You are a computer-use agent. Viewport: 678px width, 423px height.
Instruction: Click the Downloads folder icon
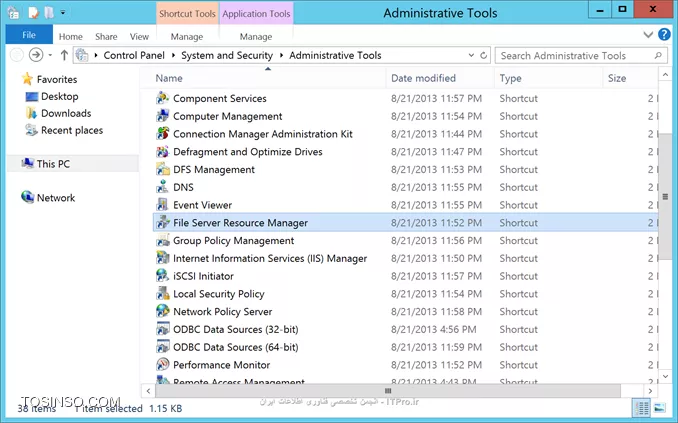32,113
